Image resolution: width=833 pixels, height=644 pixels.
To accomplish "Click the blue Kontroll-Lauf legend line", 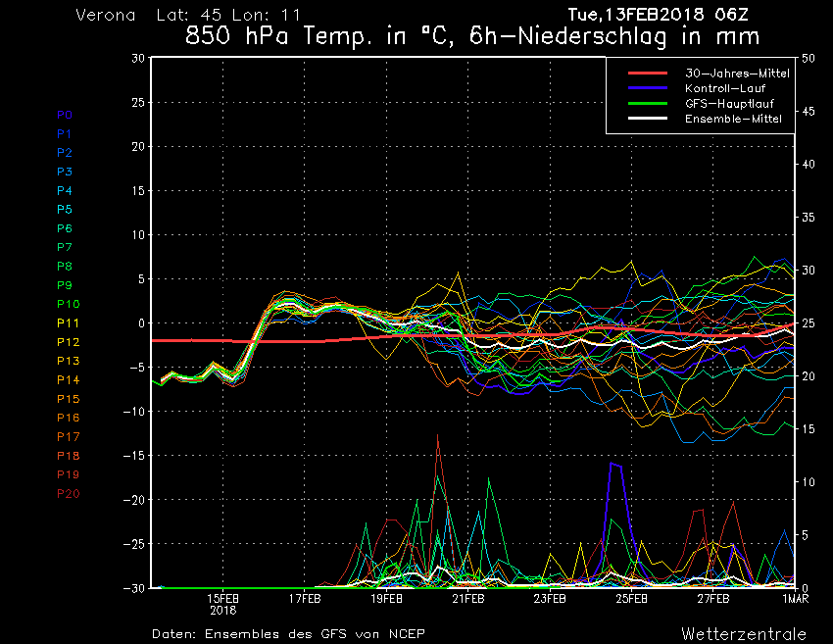I will coord(648,88).
